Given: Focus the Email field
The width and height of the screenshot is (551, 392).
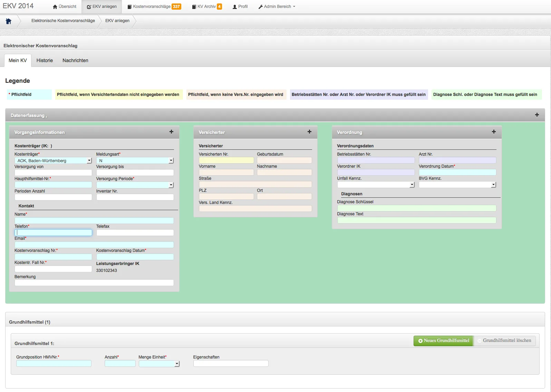Looking at the screenshot, I should 94,245.
